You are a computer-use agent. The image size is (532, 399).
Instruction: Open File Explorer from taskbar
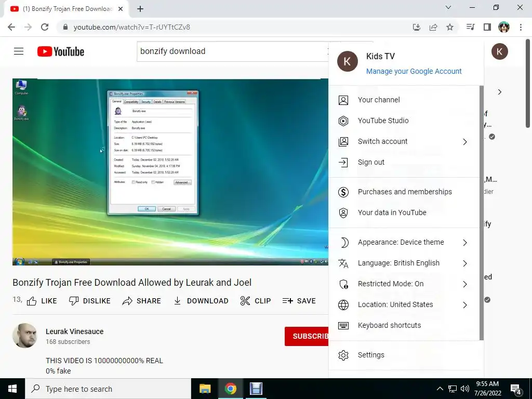(x=205, y=389)
